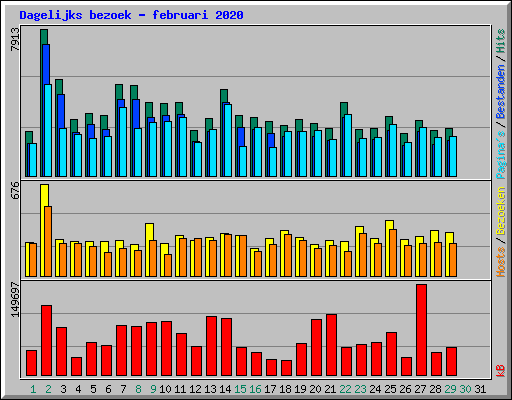Click the 'Hits' legend label
Screen dimensions: 512x400
[500, 41]
